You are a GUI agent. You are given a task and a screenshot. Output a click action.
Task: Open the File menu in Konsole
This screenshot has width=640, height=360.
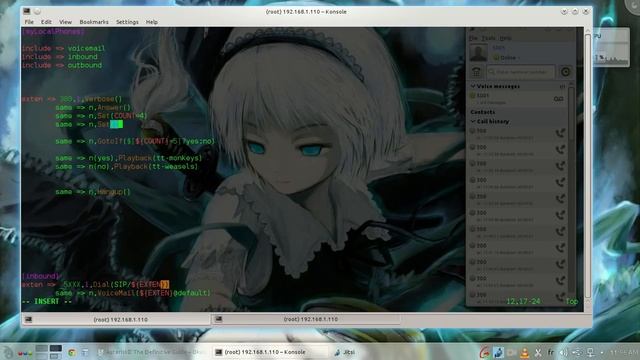29,22
